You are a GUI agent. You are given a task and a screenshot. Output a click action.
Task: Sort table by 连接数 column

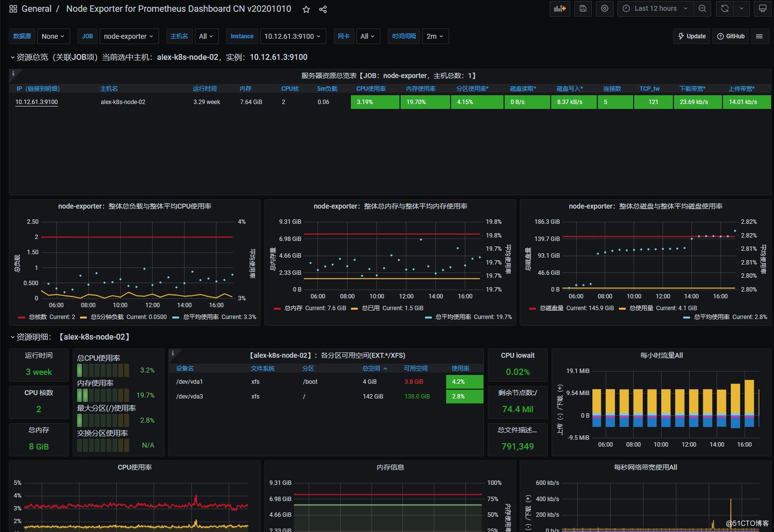pyautogui.click(x=612, y=89)
